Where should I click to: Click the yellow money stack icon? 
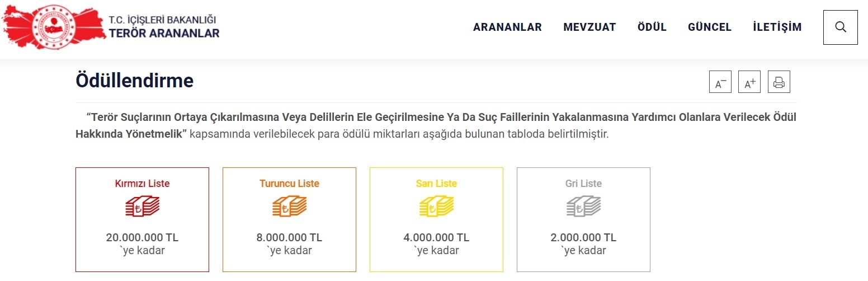(436, 207)
